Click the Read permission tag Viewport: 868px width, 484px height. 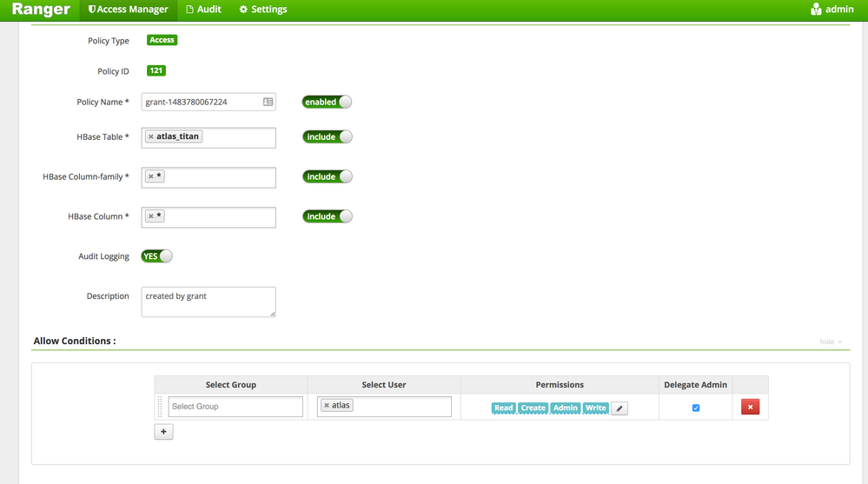pyautogui.click(x=503, y=408)
